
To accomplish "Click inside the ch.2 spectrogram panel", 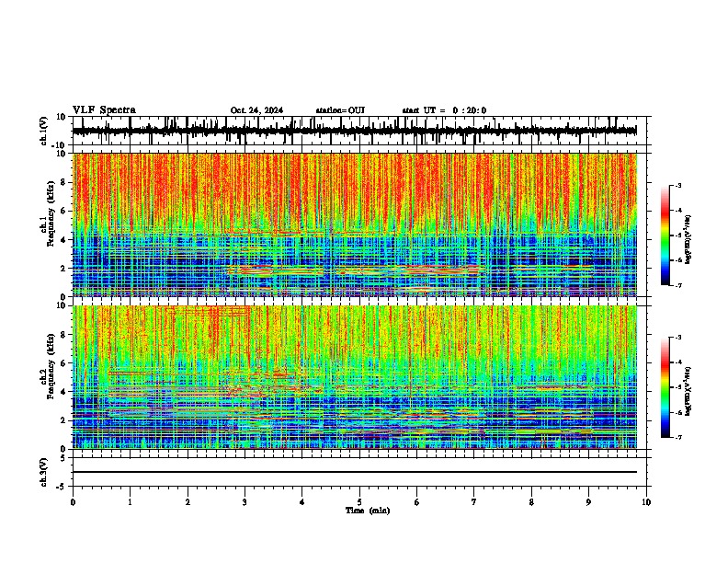I will (355, 377).
